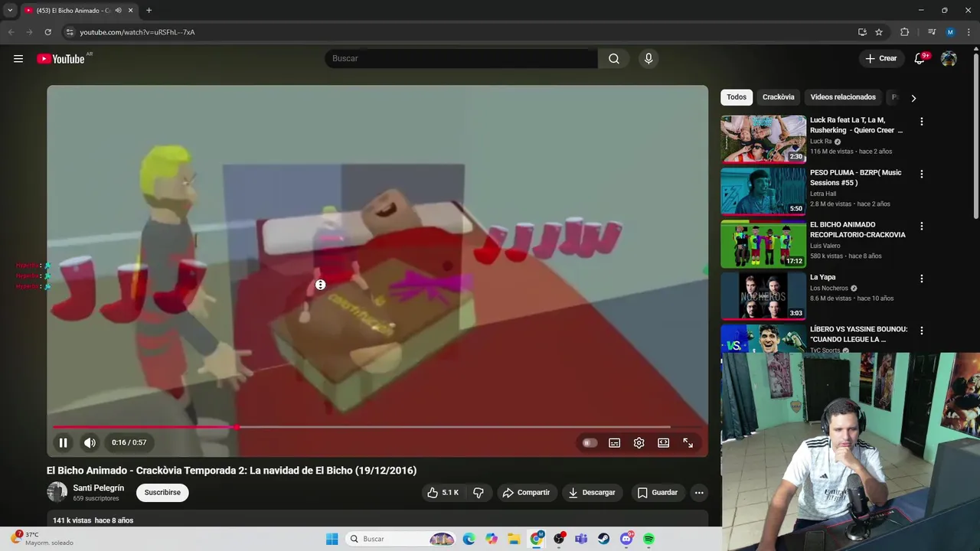Image resolution: width=980 pixels, height=551 pixels.
Task: Share the video via Compartir
Action: pos(526,493)
